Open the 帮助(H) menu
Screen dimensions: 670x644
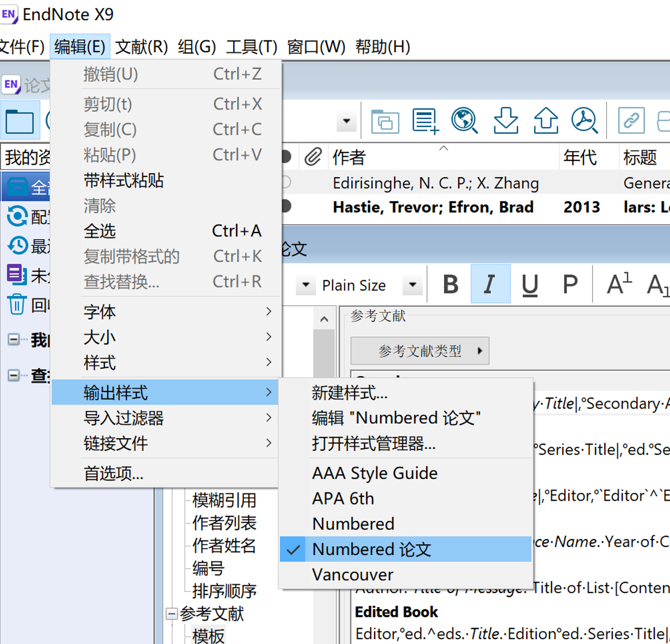coord(382,47)
